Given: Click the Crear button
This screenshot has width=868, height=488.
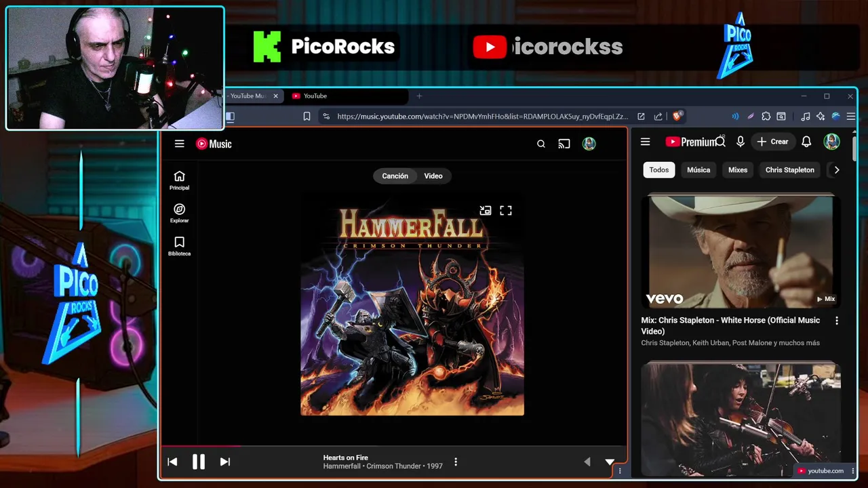Looking at the screenshot, I should [773, 142].
